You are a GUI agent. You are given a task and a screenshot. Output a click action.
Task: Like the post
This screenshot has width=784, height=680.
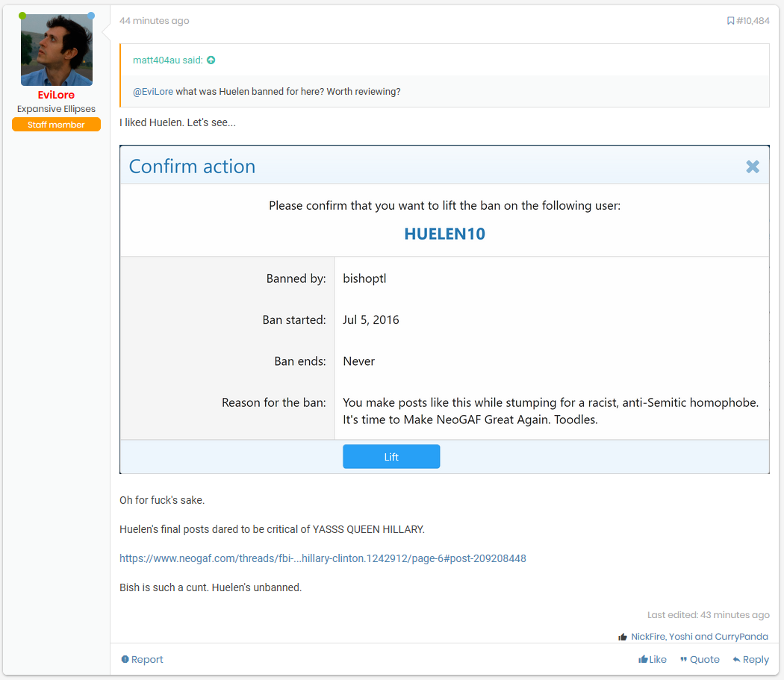[653, 660]
